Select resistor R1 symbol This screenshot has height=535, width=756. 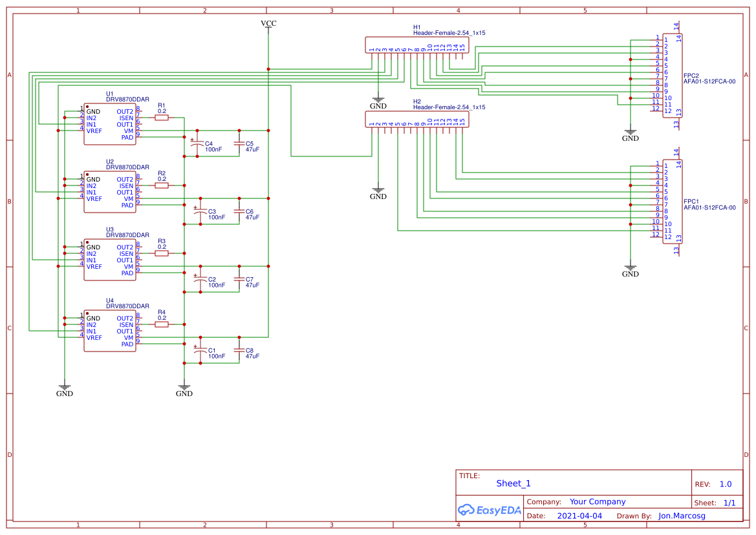click(x=162, y=118)
